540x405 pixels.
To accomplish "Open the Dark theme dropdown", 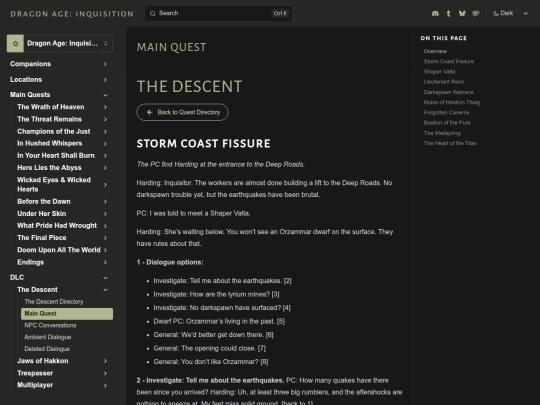I will [510, 13].
